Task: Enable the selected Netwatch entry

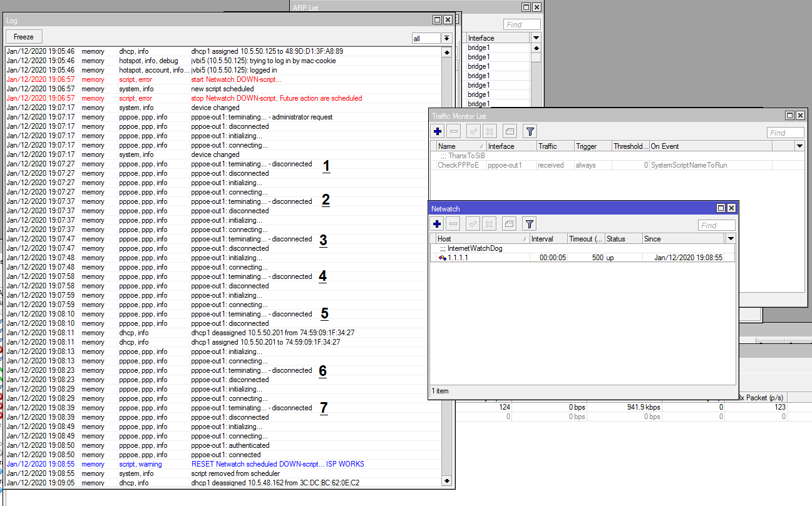Action: click(x=474, y=223)
